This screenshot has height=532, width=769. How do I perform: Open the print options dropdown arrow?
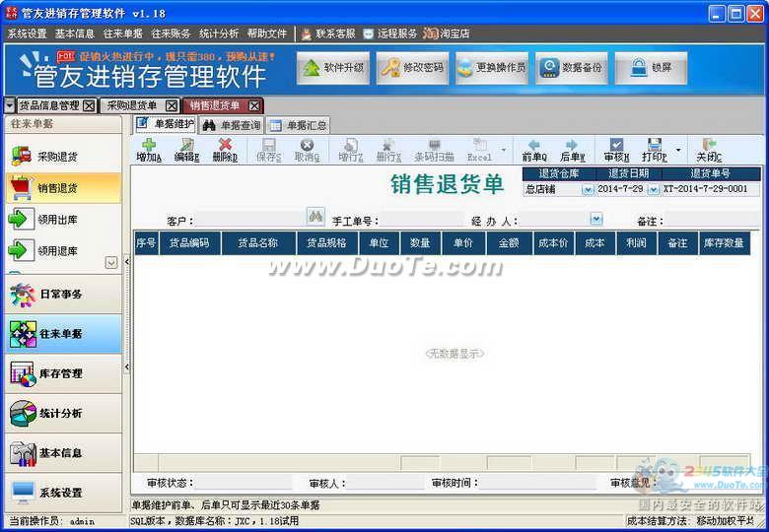678,150
